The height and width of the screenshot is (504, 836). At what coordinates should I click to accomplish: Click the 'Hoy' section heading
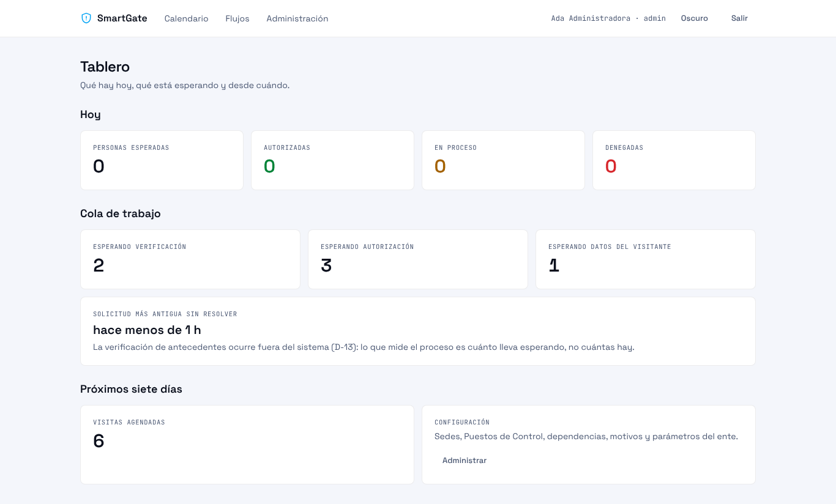[x=91, y=114]
